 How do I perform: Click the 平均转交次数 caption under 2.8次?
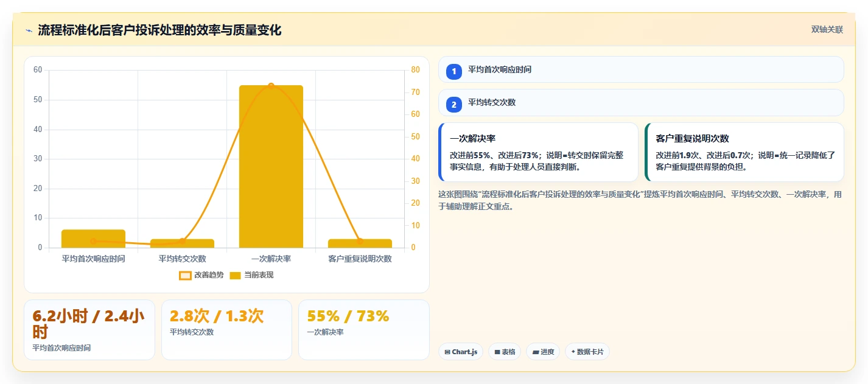click(192, 332)
